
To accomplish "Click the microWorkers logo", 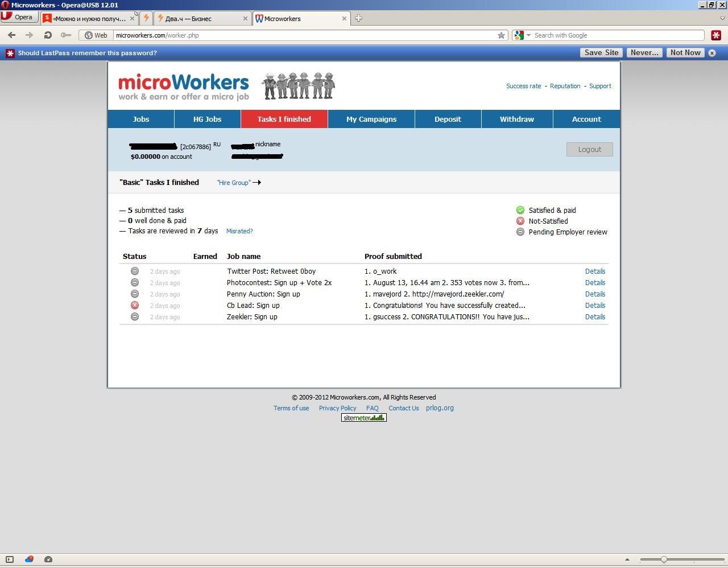I will pos(184,87).
